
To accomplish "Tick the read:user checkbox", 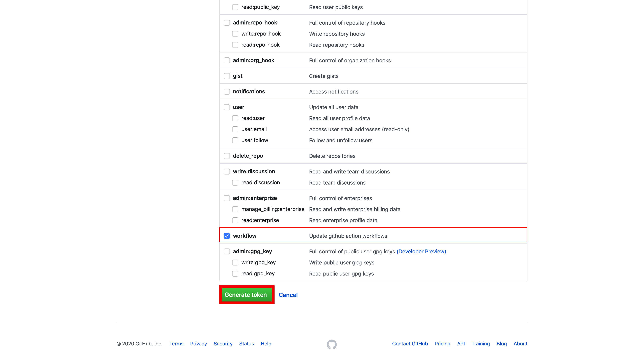I will pyautogui.click(x=235, y=118).
